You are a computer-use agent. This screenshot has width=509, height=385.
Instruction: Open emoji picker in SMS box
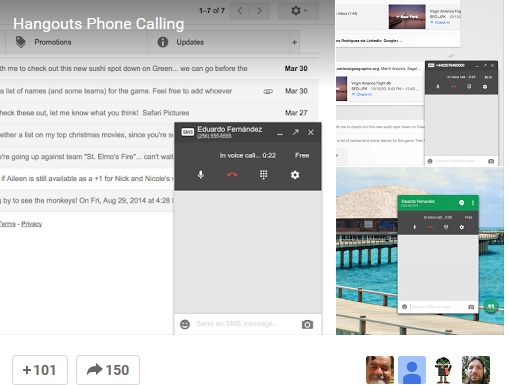coord(185,324)
